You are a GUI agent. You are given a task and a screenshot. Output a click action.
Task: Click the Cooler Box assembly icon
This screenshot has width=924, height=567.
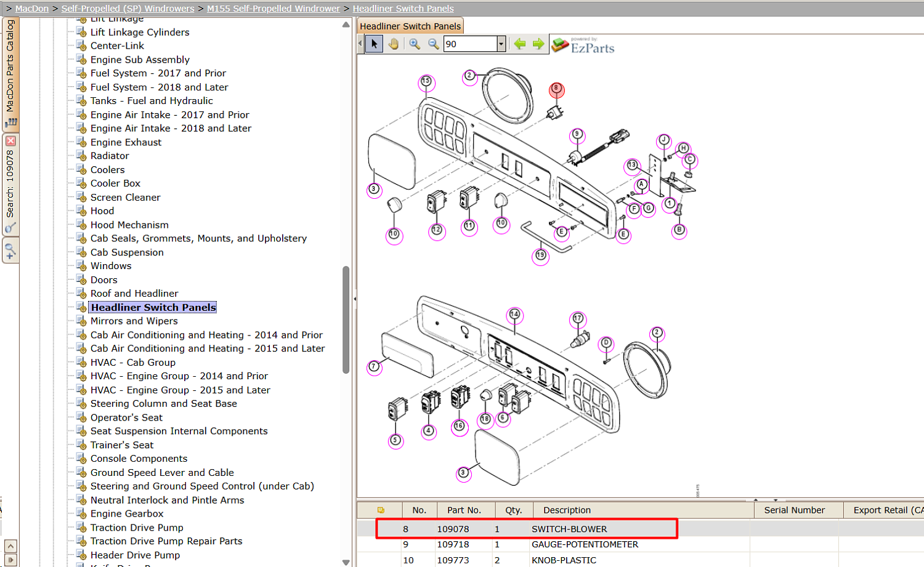81,183
